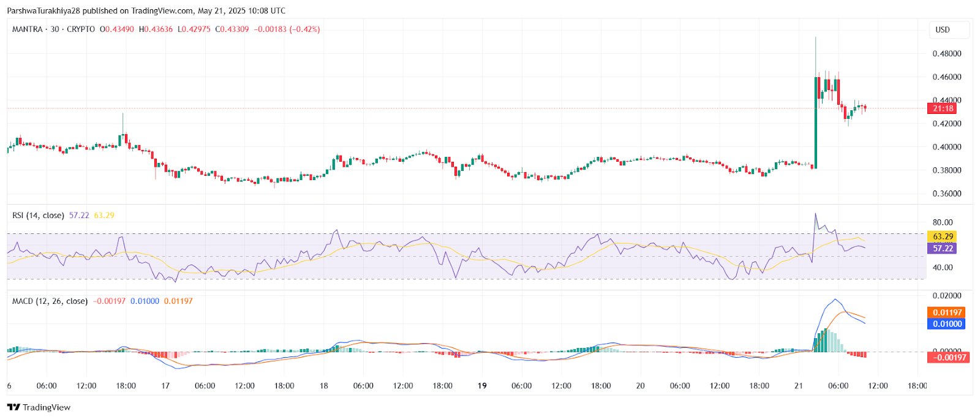Click the yellow 63.29 RSI value tag
The image size is (980, 419).
pos(943,236)
